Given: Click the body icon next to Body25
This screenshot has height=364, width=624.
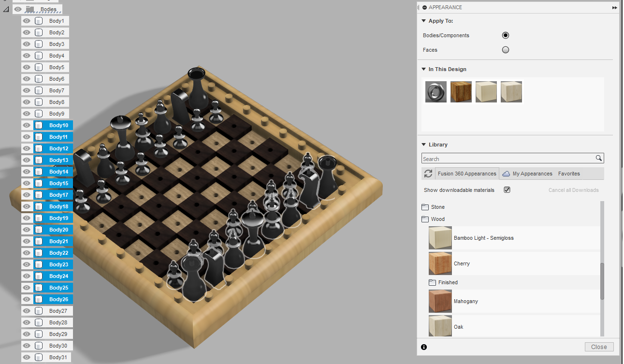Looking at the screenshot, I should point(39,288).
